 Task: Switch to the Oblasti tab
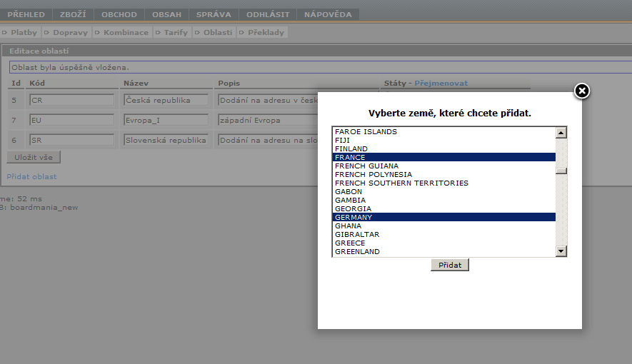click(214, 32)
